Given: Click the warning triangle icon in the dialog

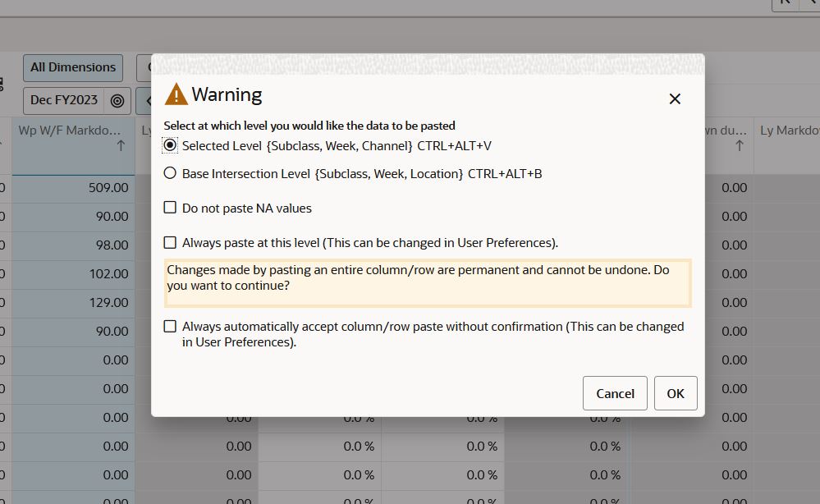Looking at the screenshot, I should 175,94.
